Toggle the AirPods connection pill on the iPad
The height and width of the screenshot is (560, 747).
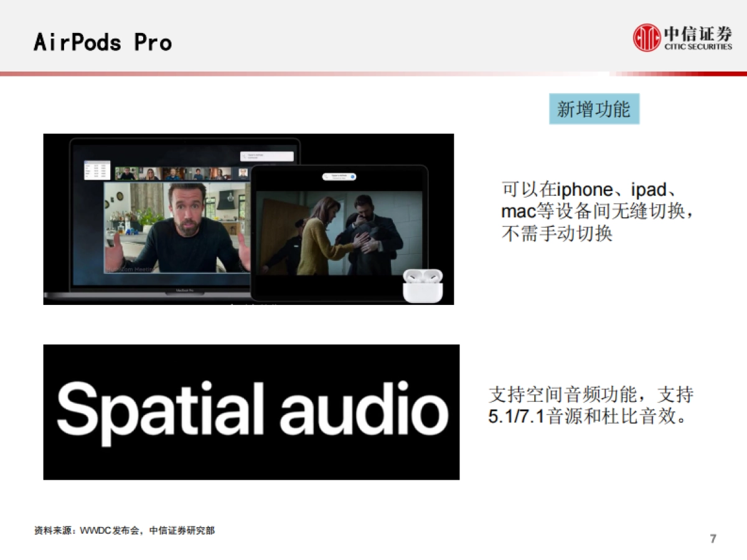tap(339, 176)
